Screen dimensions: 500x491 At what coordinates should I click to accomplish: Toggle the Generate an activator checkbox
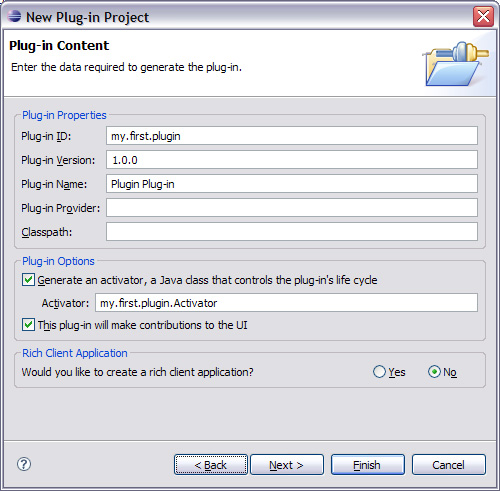pos(28,280)
